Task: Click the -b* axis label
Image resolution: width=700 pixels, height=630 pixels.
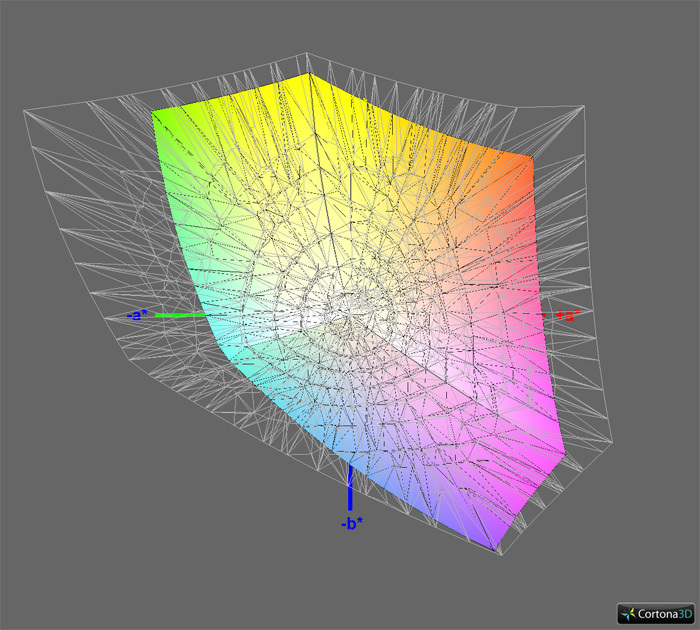Action: coord(352,523)
